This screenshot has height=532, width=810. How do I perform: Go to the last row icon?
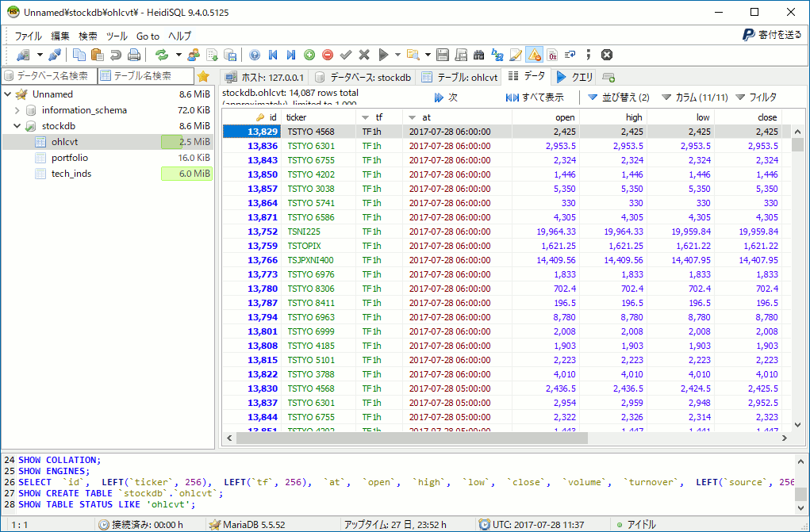tap(291, 55)
